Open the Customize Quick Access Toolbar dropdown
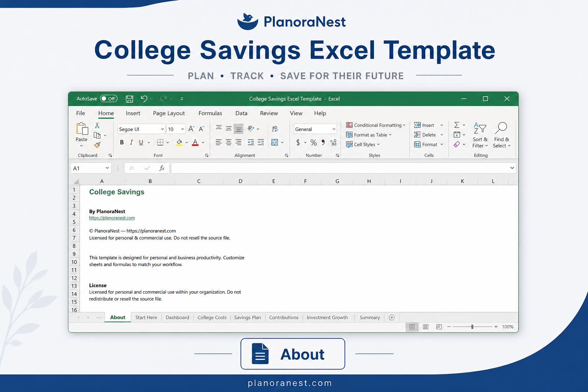Screen dimensions: 588x392 pos(182,99)
